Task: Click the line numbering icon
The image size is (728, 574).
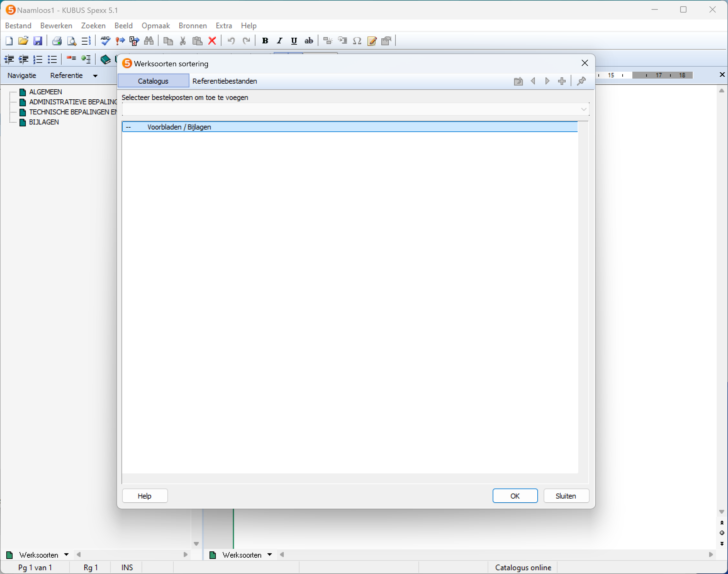Action: coord(86,41)
